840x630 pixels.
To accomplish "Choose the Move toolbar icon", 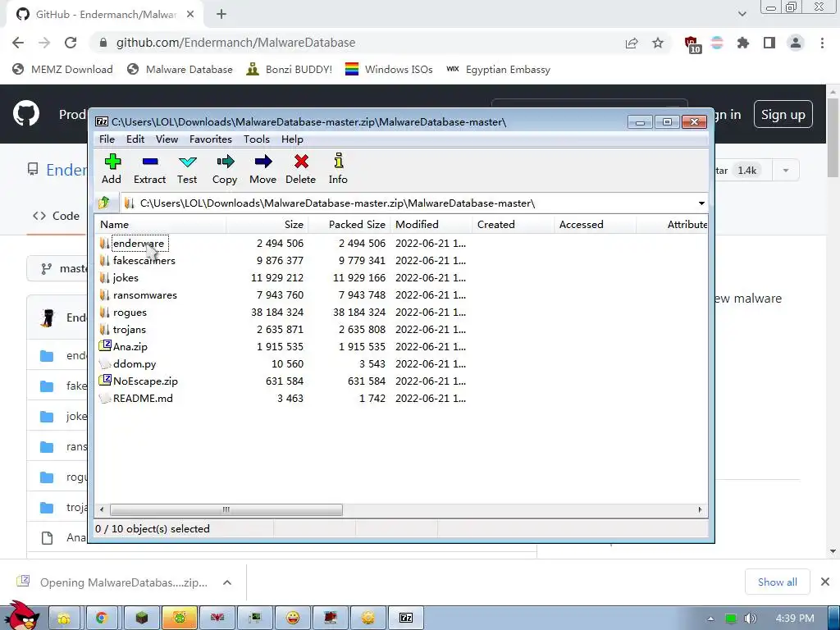I will (x=263, y=162).
